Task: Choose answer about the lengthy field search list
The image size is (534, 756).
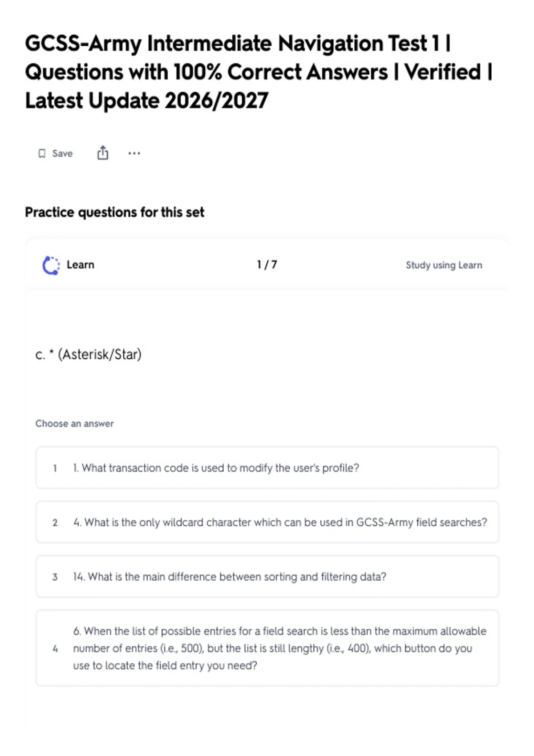Action: [267, 648]
